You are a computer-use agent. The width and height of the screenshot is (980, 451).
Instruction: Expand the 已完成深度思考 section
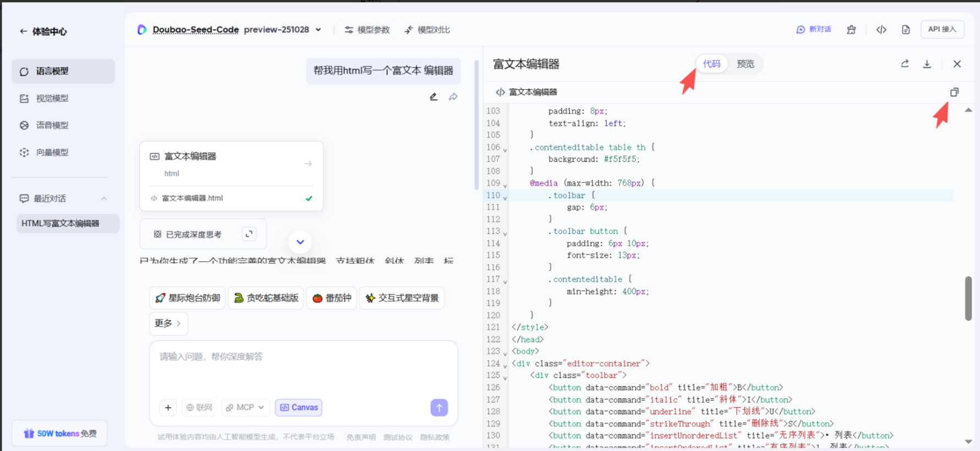249,234
